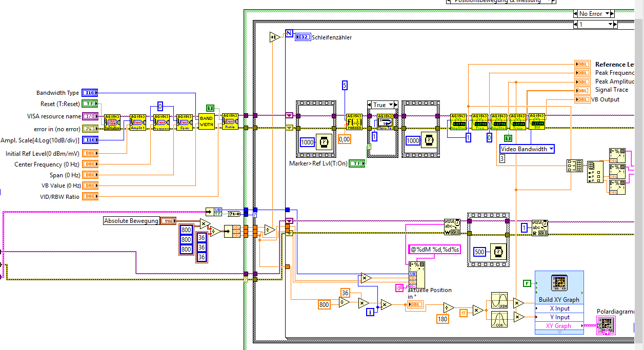Click the Center Frequency (0 Hz) DBL terminal

(90, 164)
